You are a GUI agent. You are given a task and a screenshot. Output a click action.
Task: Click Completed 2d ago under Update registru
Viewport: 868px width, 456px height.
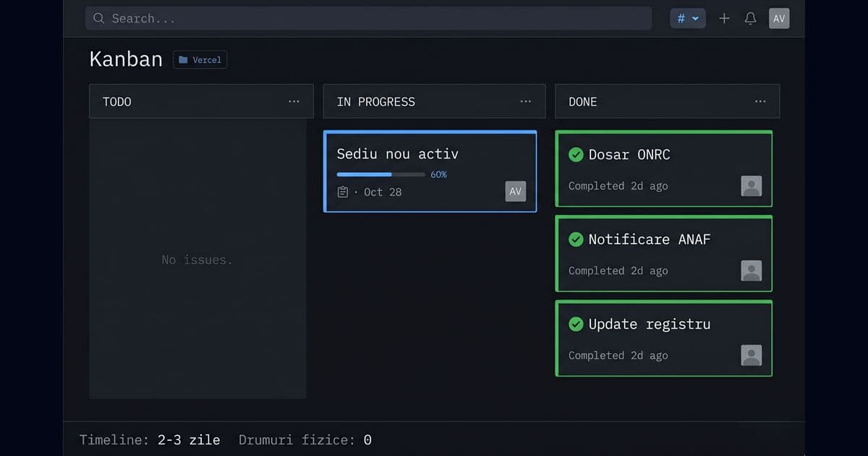point(618,355)
